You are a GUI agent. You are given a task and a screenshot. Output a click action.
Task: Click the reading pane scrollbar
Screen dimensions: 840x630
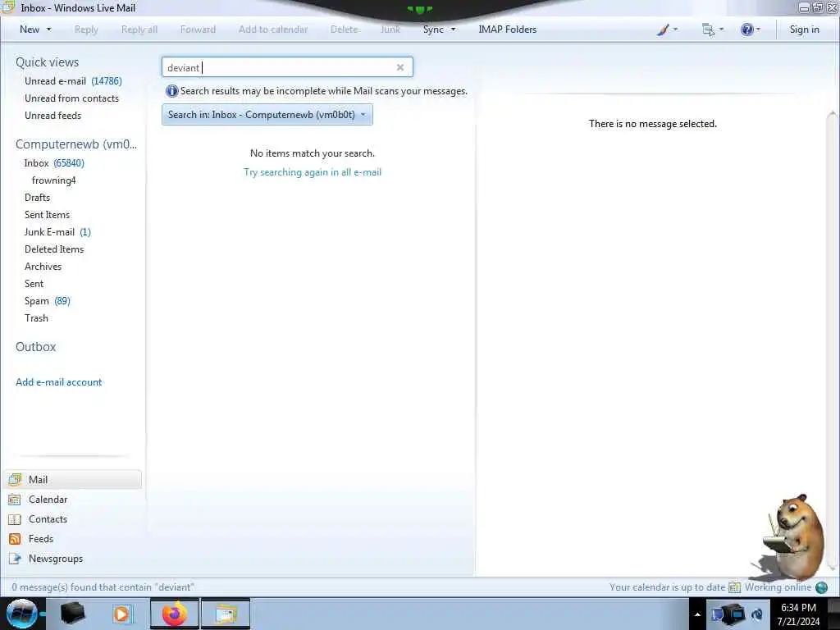832,340
